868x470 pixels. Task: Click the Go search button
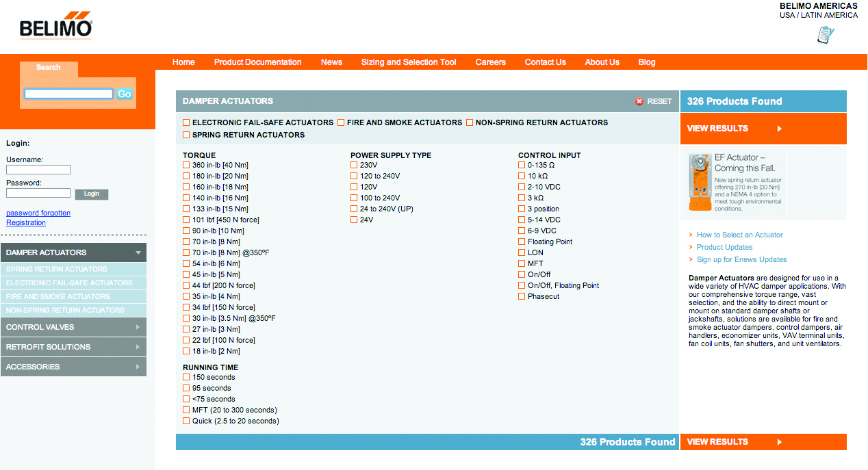tap(124, 94)
